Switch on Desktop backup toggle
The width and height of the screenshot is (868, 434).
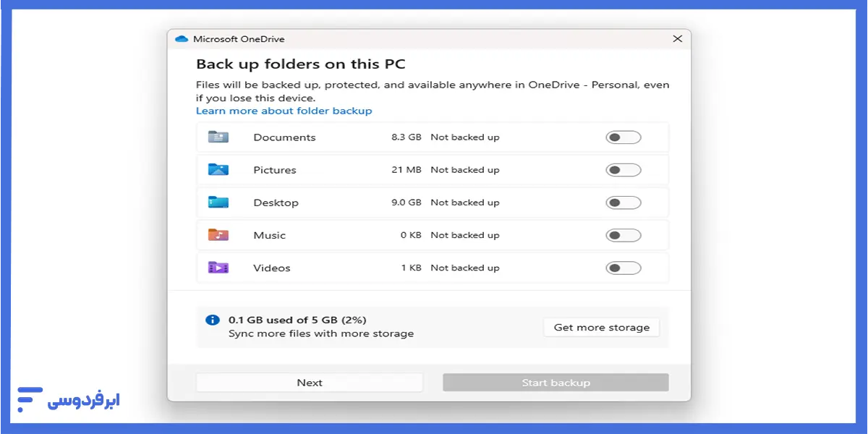tap(624, 203)
